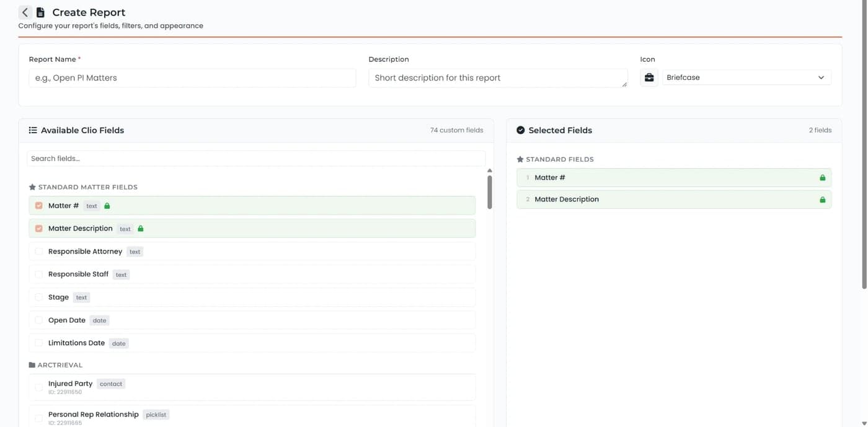The image size is (868, 427).
Task: Click the "date" tag on Open Date
Action: coord(99,320)
